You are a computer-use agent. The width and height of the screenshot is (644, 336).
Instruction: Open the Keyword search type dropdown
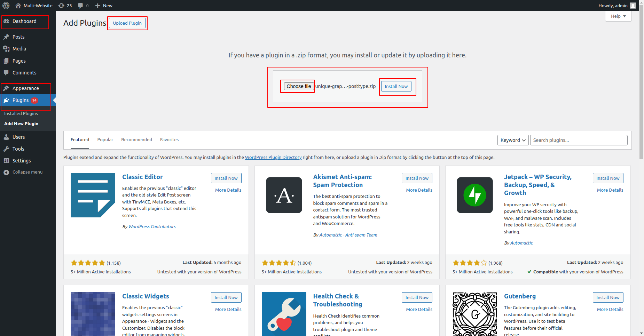pyautogui.click(x=512, y=140)
